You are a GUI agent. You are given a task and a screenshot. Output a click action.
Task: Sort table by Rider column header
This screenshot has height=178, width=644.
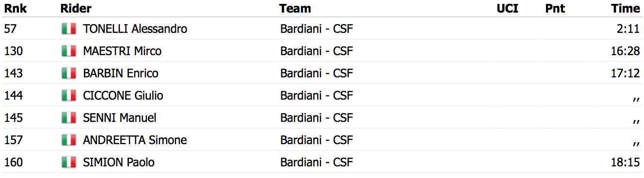point(76,8)
